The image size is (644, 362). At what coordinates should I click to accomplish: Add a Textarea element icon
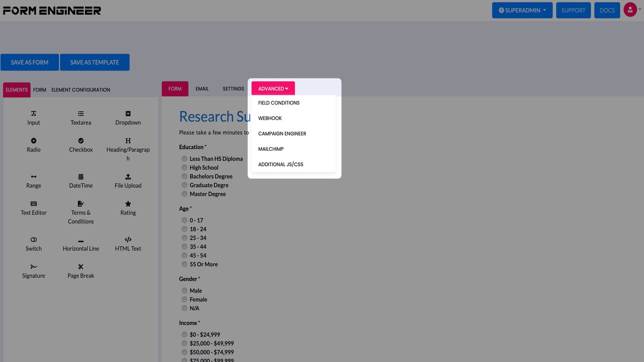81,114
